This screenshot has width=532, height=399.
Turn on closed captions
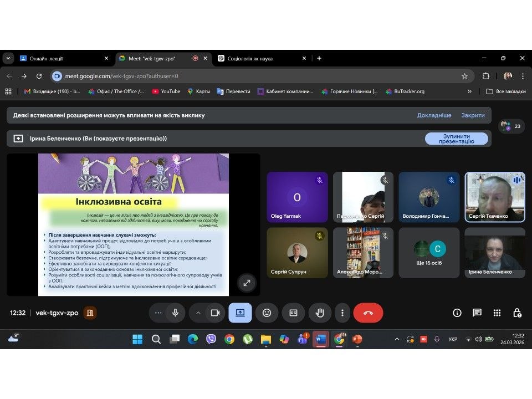coord(293,313)
